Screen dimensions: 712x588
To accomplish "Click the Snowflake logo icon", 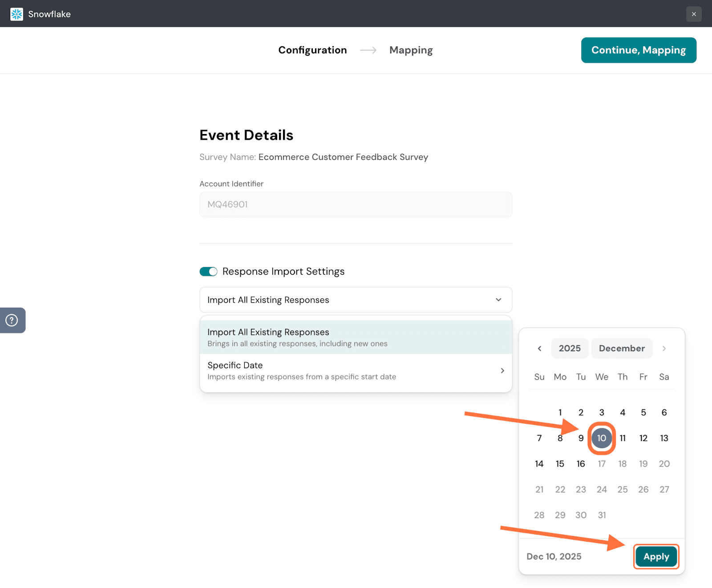I will (16, 14).
